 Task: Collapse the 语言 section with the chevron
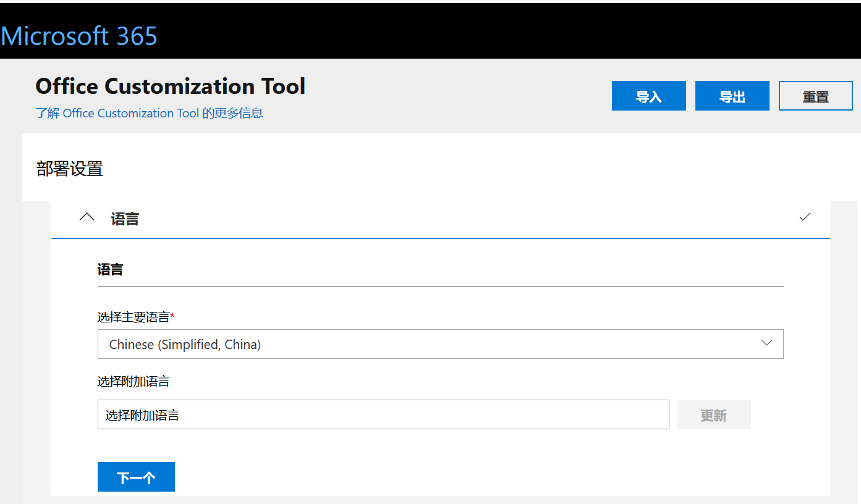tap(87, 217)
